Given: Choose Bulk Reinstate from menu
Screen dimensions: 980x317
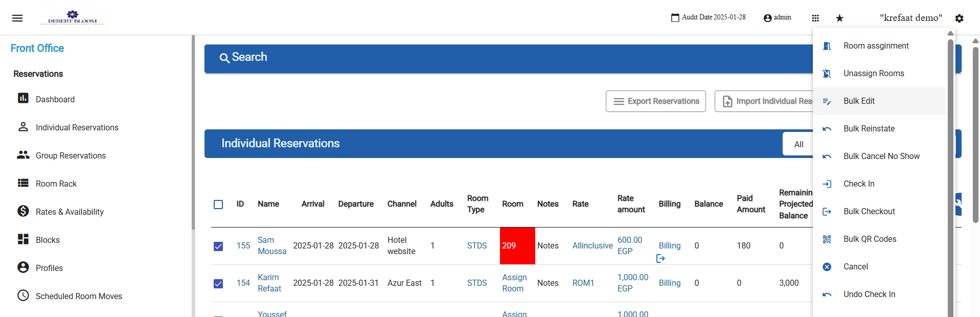Looking at the screenshot, I should tap(879, 129).
